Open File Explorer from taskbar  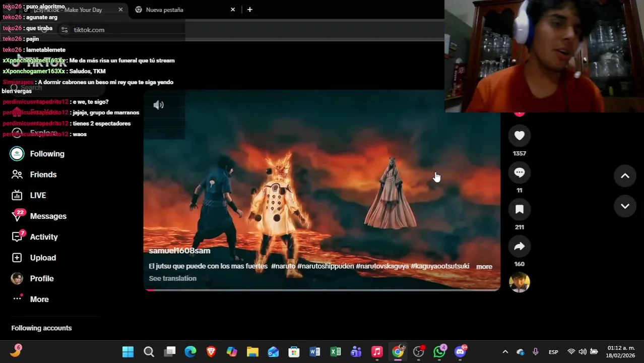pyautogui.click(x=252, y=352)
